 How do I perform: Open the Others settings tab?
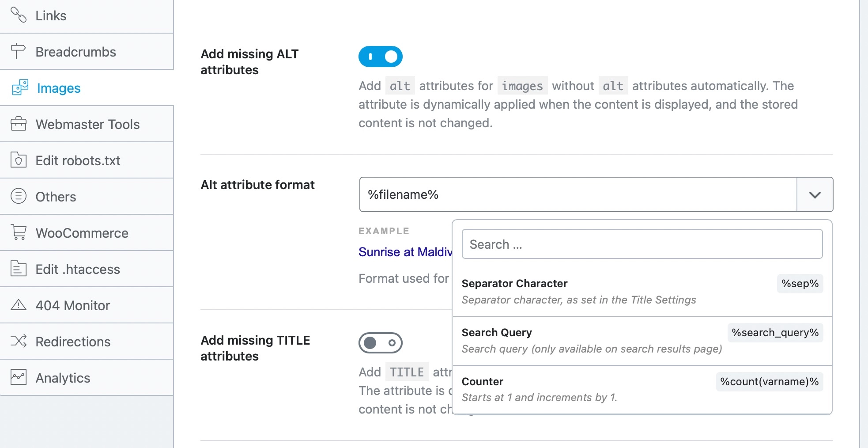[56, 197]
